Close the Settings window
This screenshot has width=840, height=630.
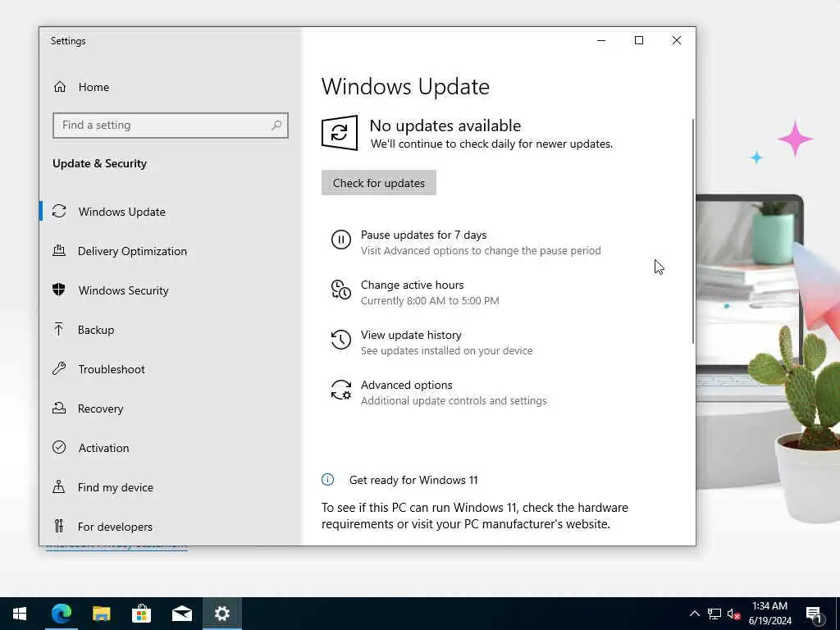click(677, 41)
